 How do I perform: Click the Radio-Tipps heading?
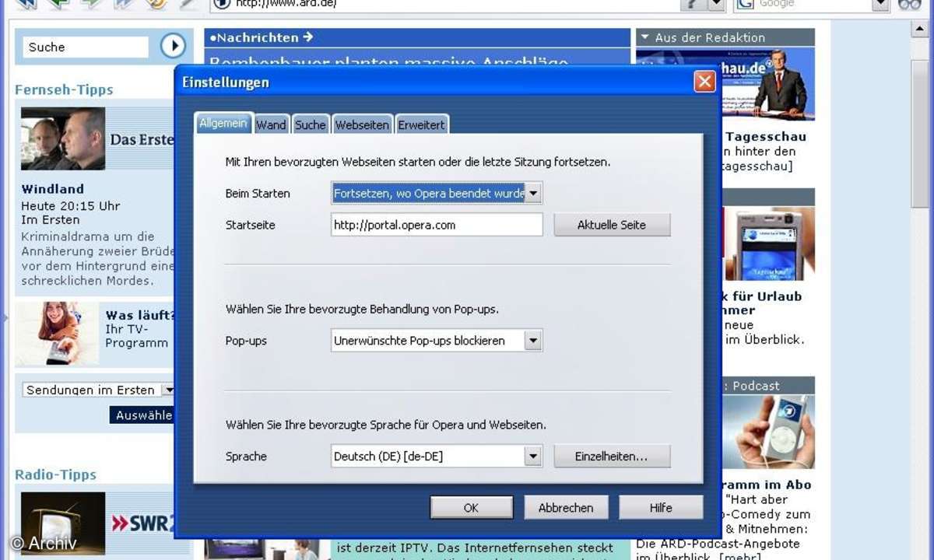pyautogui.click(x=55, y=475)
